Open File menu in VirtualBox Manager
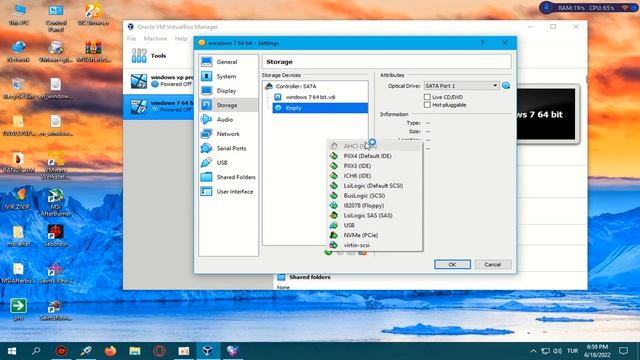 [131, 38]
